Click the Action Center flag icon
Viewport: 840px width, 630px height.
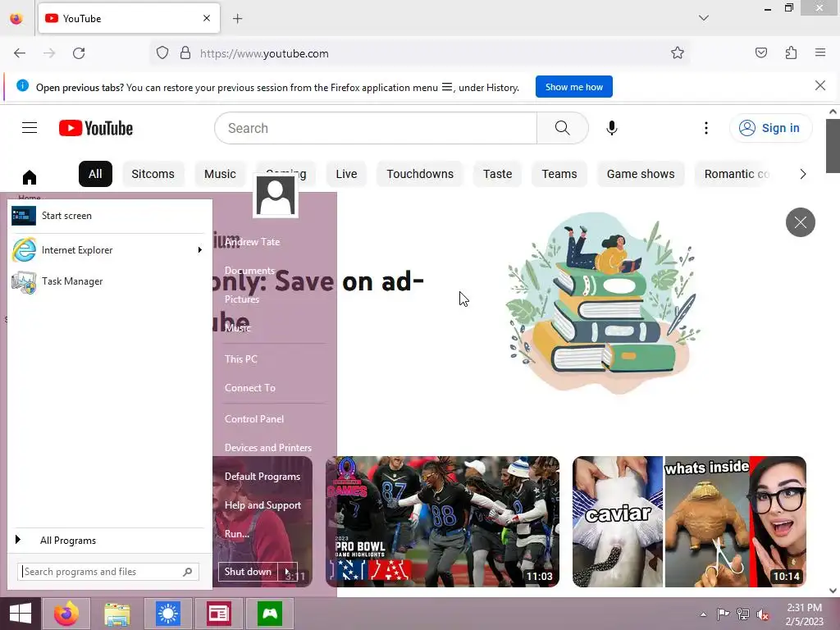click(723, 614)
